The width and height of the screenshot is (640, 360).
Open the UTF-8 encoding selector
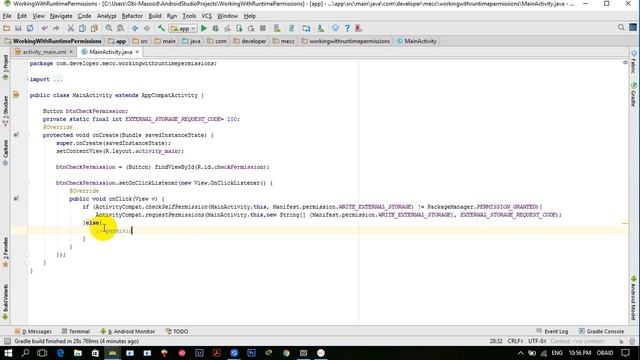pos(537,341)
